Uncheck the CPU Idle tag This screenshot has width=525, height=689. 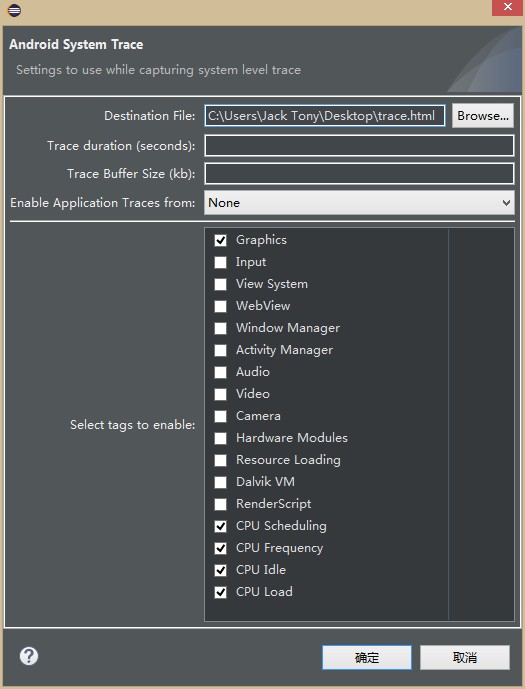[220, 570]
